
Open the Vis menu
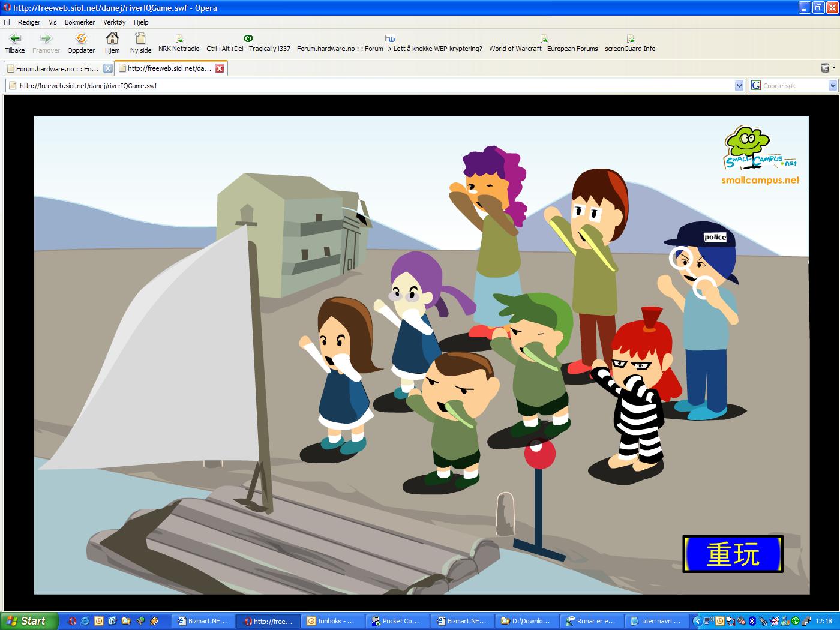click(53, 22)
